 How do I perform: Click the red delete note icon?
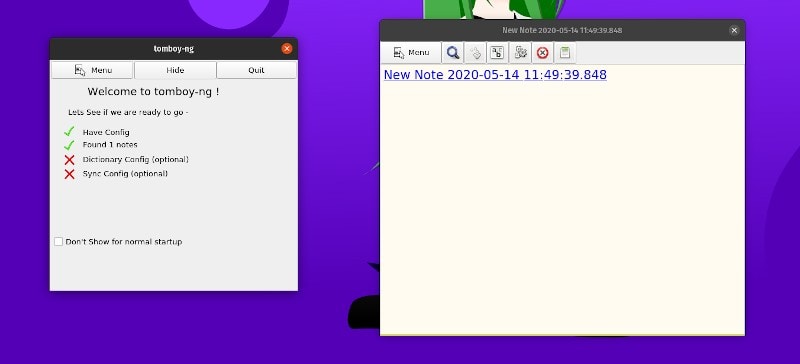542,53
